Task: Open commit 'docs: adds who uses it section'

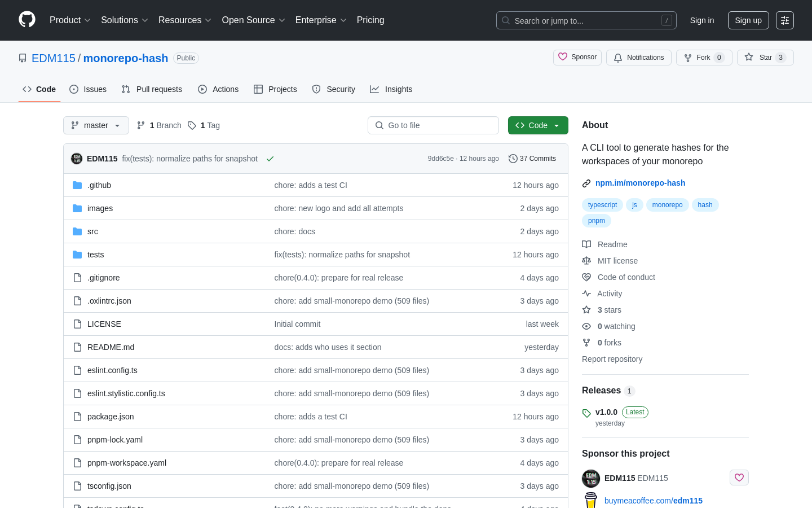Action: (328, 347)
